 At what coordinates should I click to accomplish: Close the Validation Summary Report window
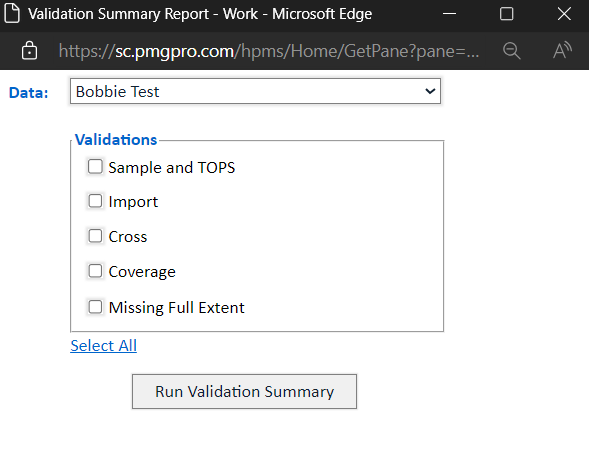(x=564, y=14)
